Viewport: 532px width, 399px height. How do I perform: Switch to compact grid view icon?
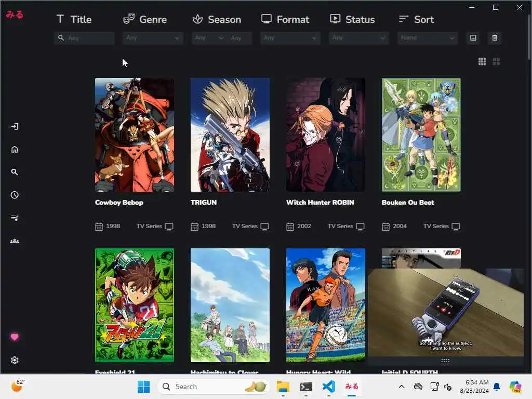[x=482, y=61]
